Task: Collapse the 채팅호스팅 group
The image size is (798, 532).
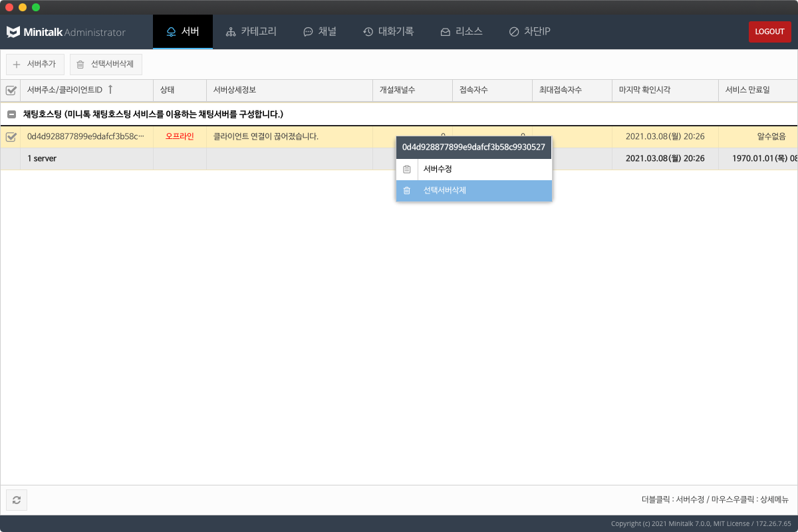Action: point(11,114)
